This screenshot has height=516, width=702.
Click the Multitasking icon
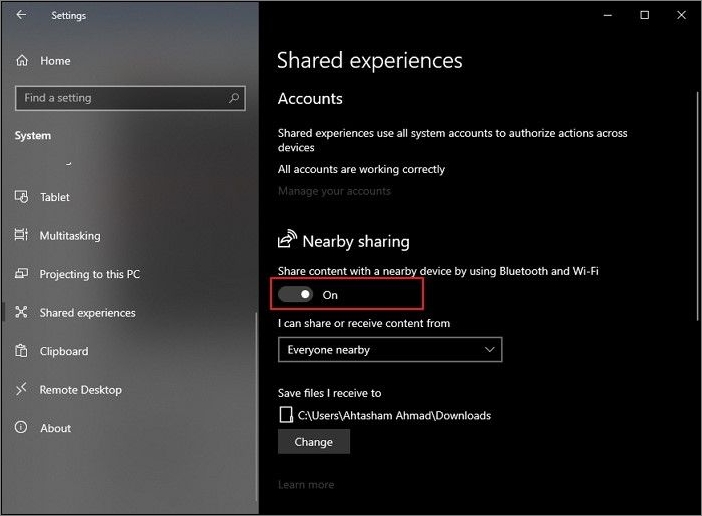(x=22, y=236)
